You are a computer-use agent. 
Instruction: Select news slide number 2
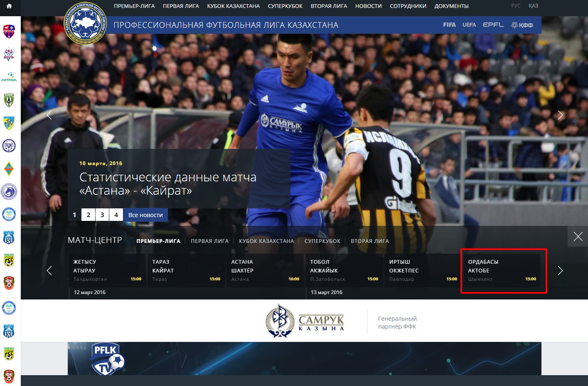click(x=88, y=215)
